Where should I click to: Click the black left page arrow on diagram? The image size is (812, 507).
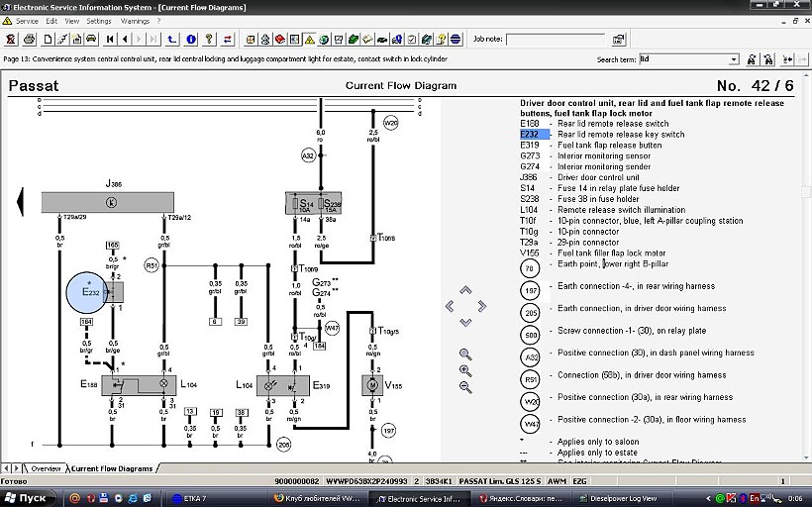[20, 201]
